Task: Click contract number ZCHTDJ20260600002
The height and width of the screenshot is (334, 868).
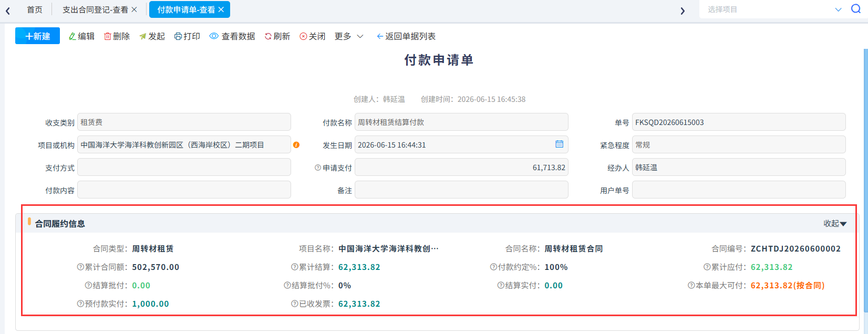Action: tap(795, 249)
